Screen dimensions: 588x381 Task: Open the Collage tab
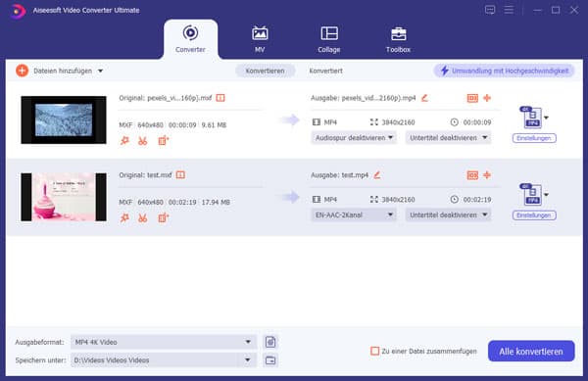(329, 39)
